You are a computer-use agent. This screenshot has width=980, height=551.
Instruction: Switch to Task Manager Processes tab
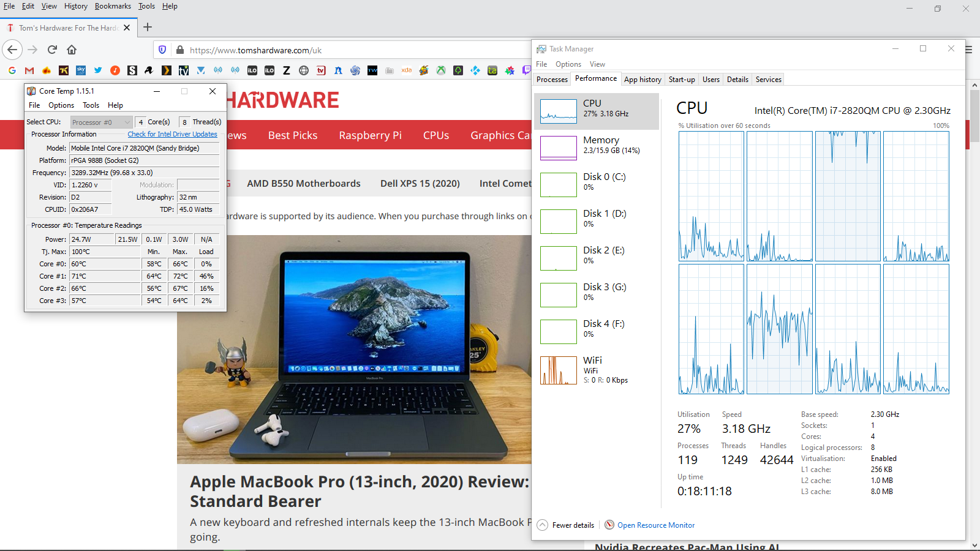click(x=552, y=80)
